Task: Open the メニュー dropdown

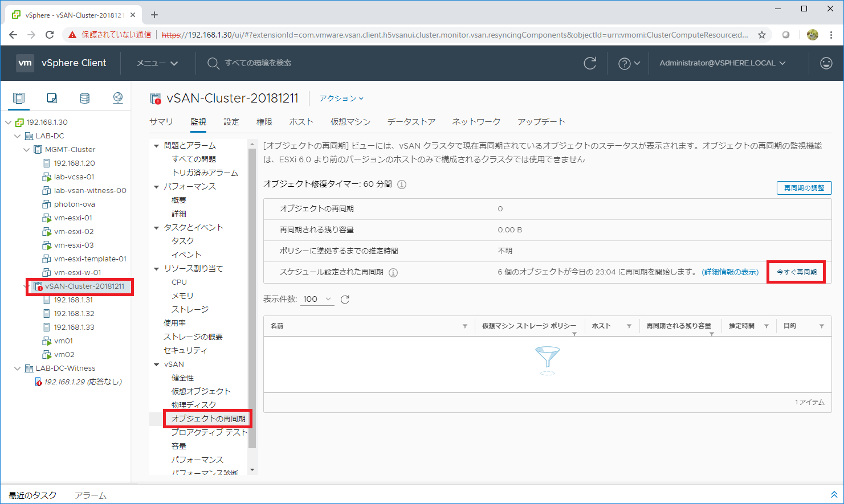Action: click(157, 63)
